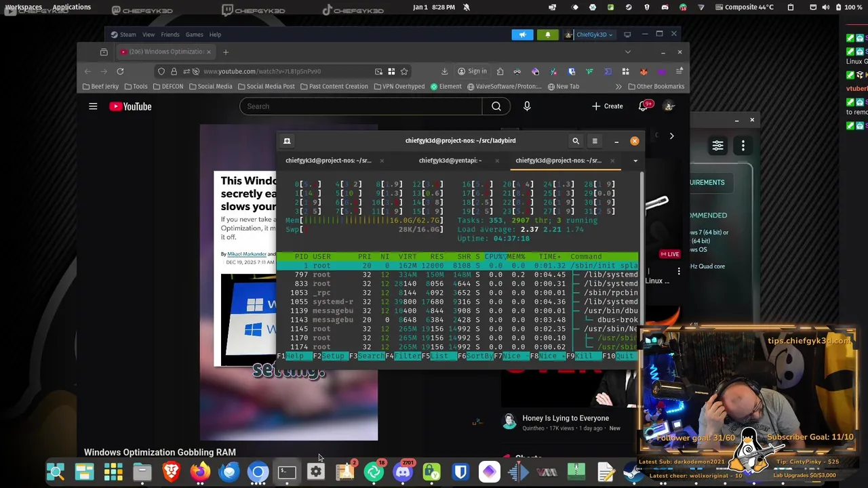Open the terminal hamburger menu
This screenshot has width=868, height=488.
coord(595,141)
